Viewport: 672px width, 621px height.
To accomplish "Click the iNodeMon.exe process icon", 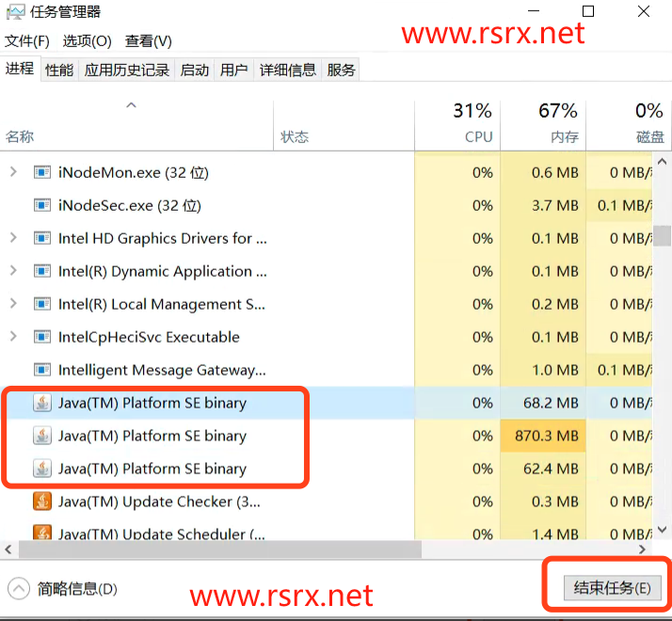I will pyautogui.click(x=42, y=172).
